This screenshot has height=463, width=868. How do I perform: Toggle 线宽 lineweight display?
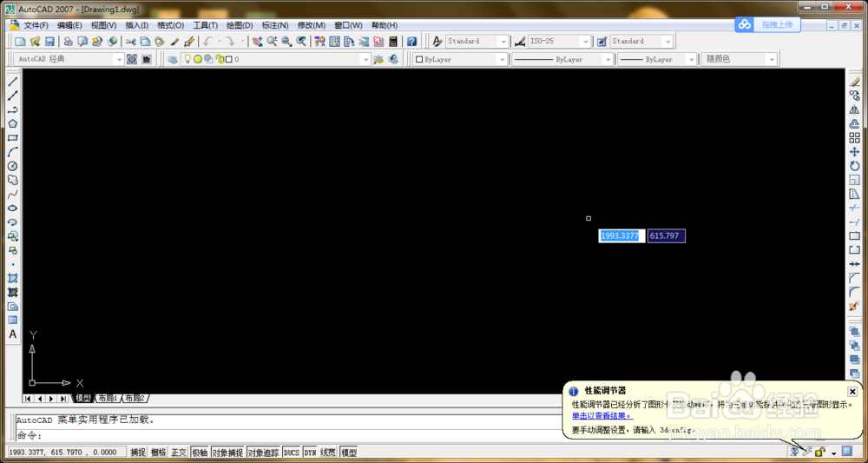[328, 453]
